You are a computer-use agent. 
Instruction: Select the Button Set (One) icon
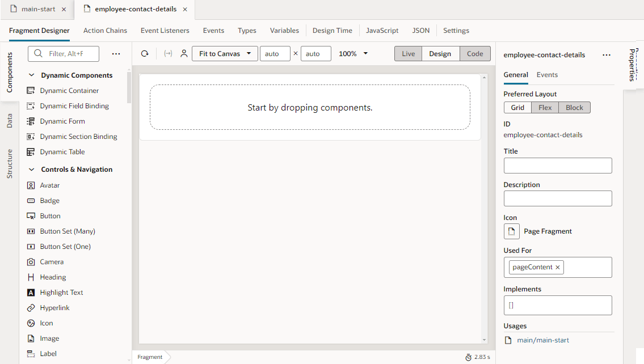[31, 247]
